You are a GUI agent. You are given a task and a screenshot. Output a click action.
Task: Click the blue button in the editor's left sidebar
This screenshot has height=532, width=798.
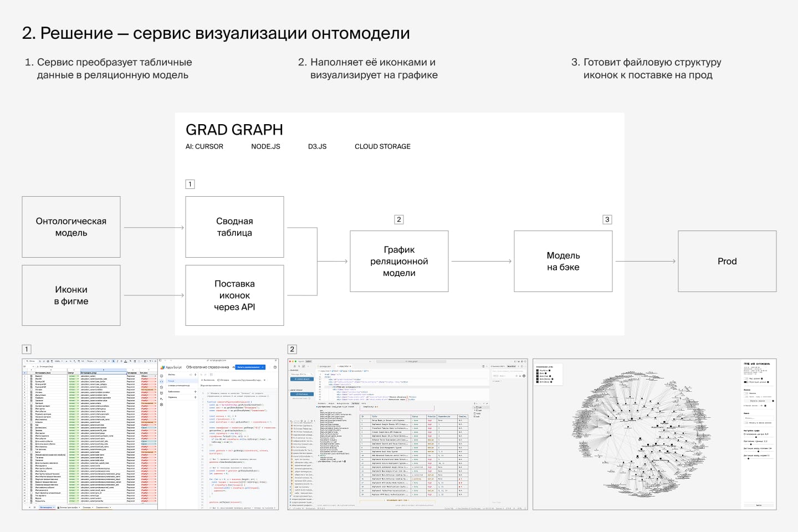tap(303, 379)
